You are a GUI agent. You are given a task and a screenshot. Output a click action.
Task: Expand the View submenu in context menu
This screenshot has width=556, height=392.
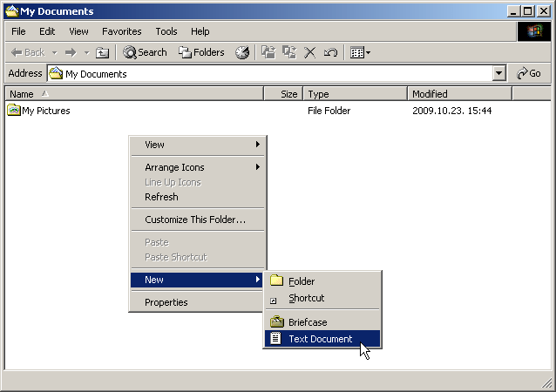198,145
